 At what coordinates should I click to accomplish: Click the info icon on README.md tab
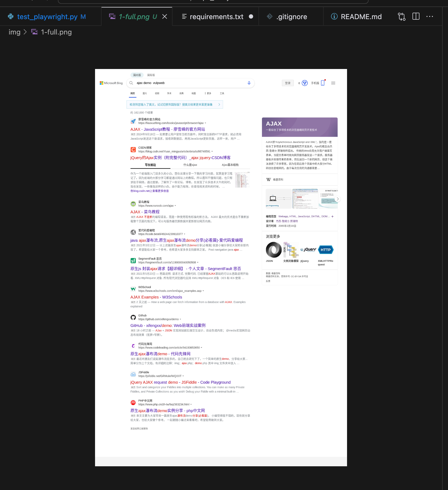(x=334, y=17)
